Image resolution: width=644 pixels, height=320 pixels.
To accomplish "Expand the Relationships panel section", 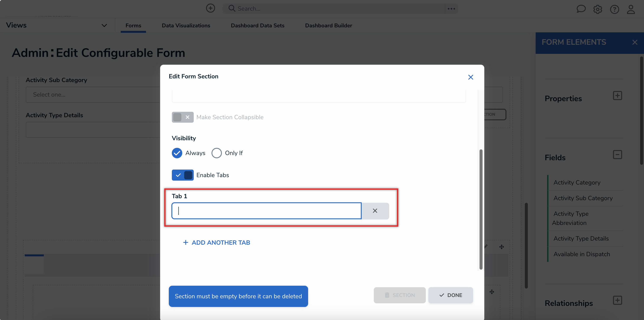I will (x=617, y=300).
